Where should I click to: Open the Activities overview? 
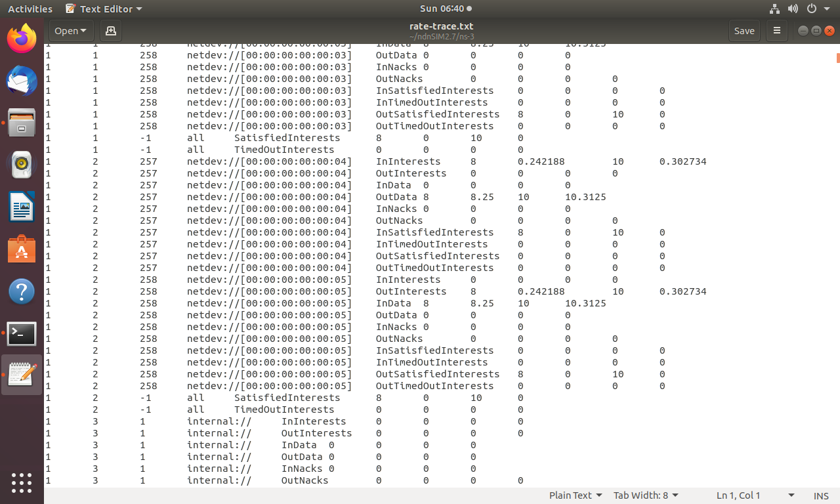coord(30,9)
